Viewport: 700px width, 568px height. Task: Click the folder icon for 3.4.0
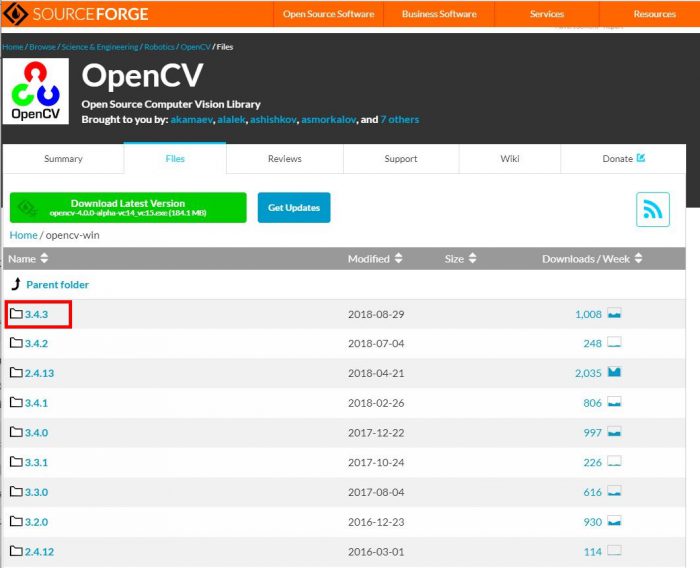[x=16, y=432]
